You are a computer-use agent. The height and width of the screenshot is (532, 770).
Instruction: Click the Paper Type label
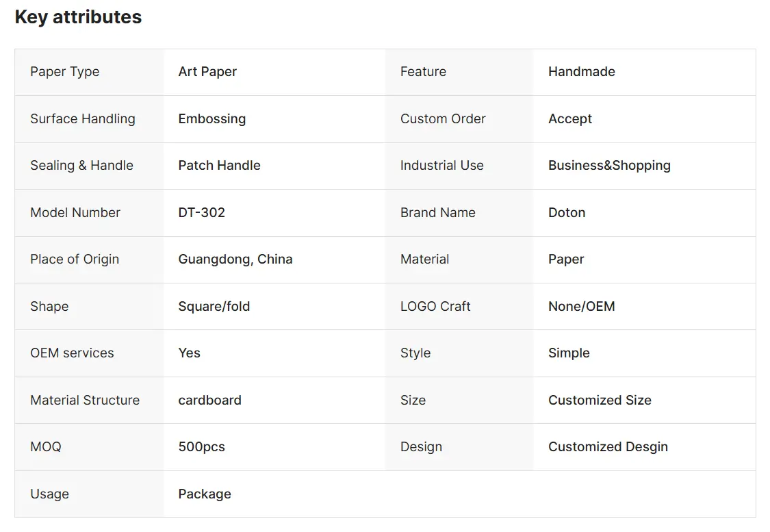coord(65,72)
